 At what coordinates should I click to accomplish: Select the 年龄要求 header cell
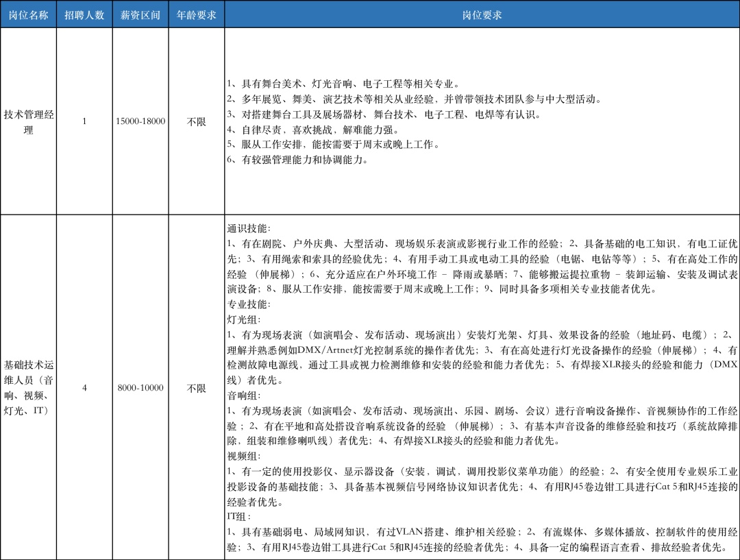click(x=197, y=15)
